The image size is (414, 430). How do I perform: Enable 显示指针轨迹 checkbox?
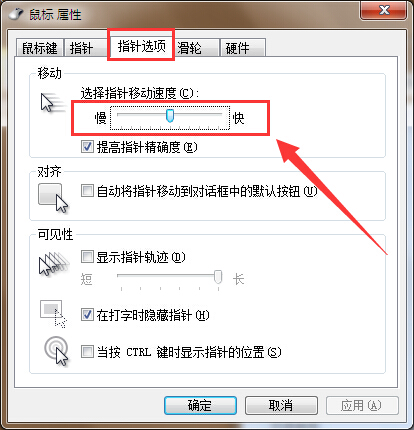87,257
